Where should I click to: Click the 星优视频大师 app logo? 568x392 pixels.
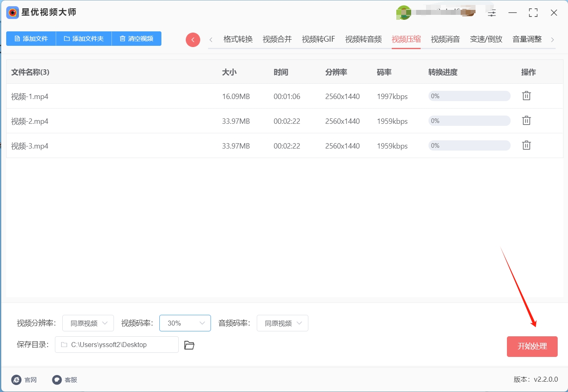(13, 12)
